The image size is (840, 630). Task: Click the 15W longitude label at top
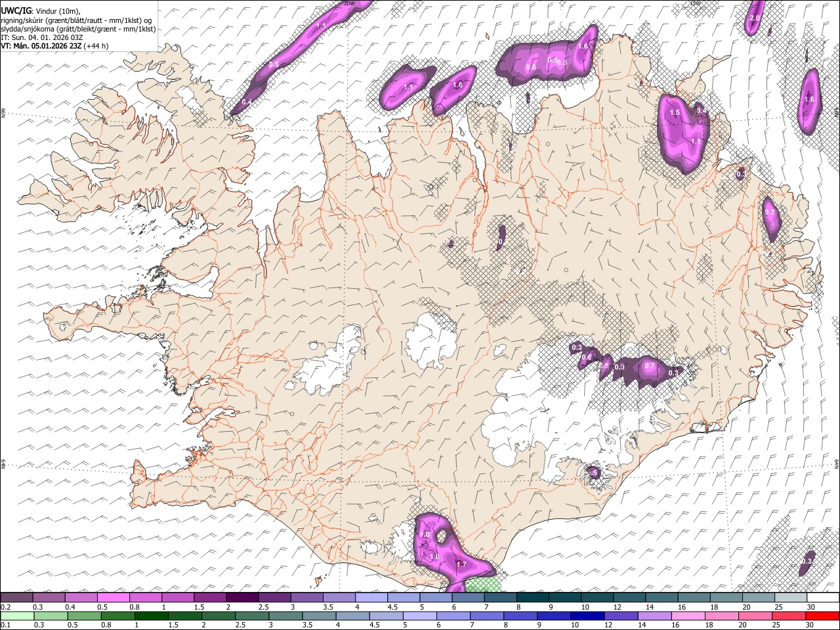click(695, 3)
